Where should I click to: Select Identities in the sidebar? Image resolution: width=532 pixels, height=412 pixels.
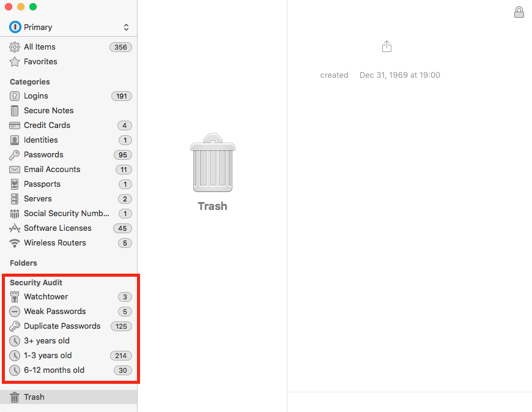41,140
